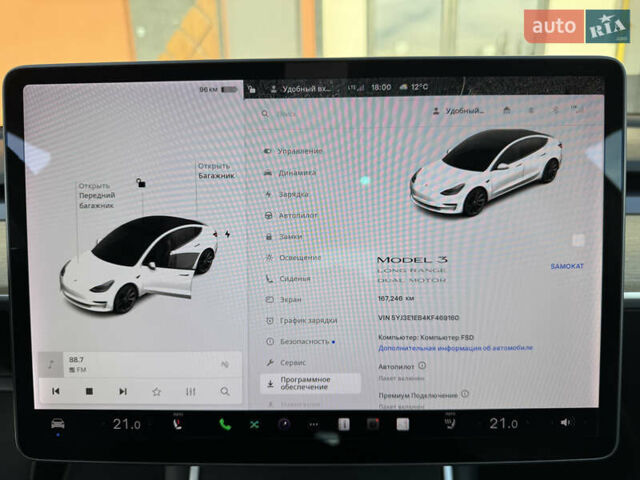Tap the right 21.0 temperature setting
Screen dimensions: 640x480
(x=504, y=423)
